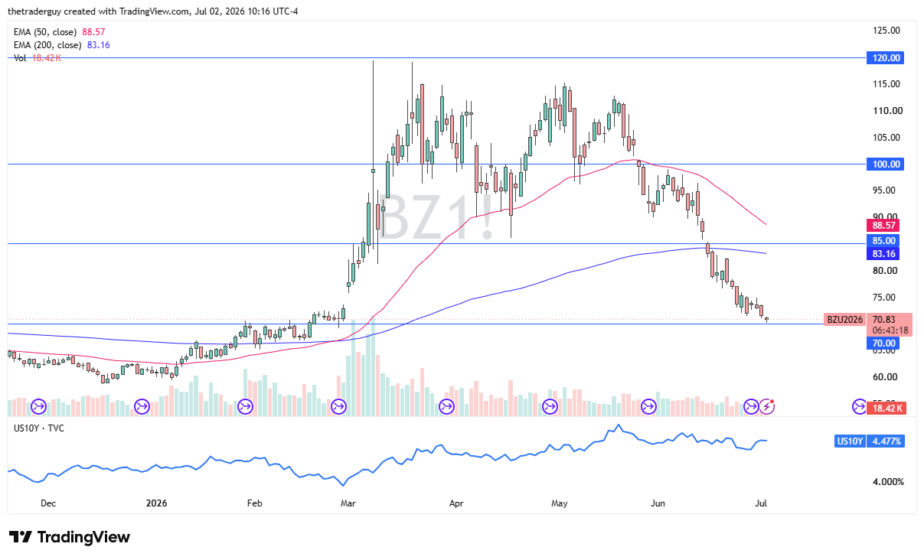Click the TradingView logo
This screenshot has height=560, width=924.
[x=70, y=537]
